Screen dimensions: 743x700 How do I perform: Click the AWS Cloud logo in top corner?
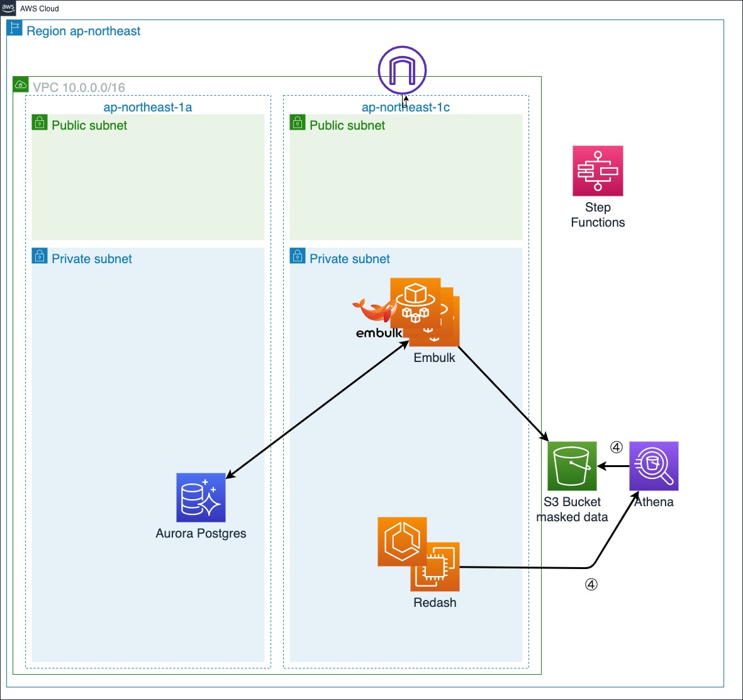pos(8,8)
